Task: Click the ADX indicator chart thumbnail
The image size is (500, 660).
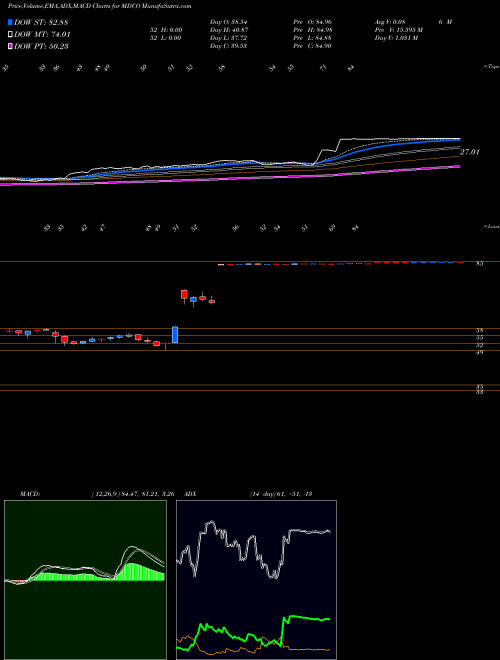Action: click(256, 580)
